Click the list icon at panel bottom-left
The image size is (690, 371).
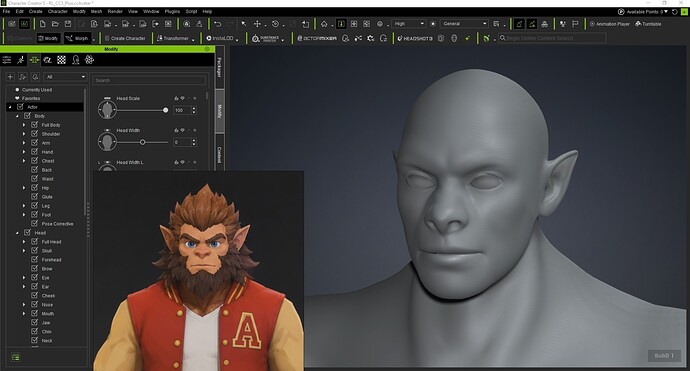(15, 357)
